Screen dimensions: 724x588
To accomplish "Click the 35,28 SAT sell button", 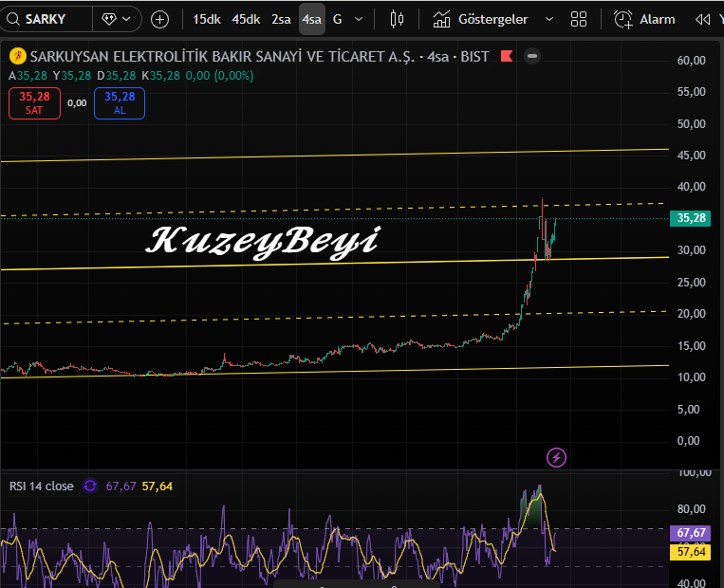I will click(x=34, y=103).
